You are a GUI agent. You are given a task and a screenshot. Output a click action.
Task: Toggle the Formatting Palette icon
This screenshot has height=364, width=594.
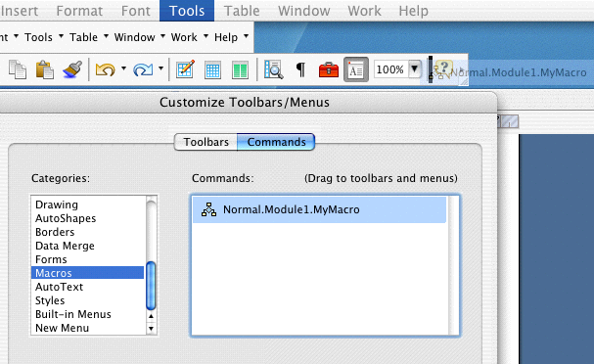tap(356, 69)
